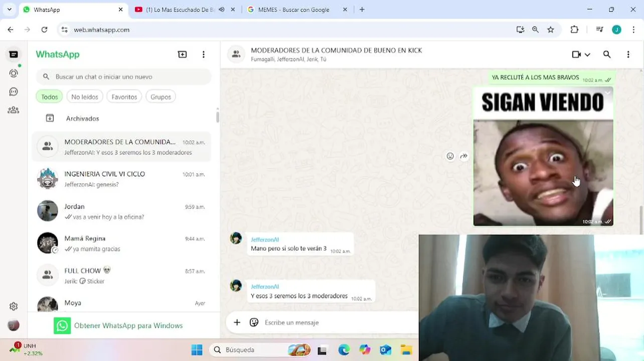The height and width of the screenshot is (361, 644).
Task: Focus the Escribe un mensaje input box
Action: 339,322
